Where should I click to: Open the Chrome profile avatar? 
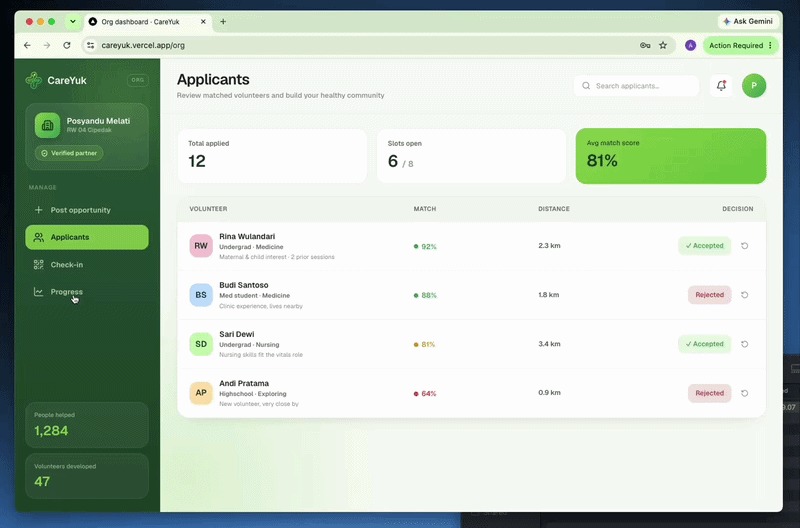[690, 45]
